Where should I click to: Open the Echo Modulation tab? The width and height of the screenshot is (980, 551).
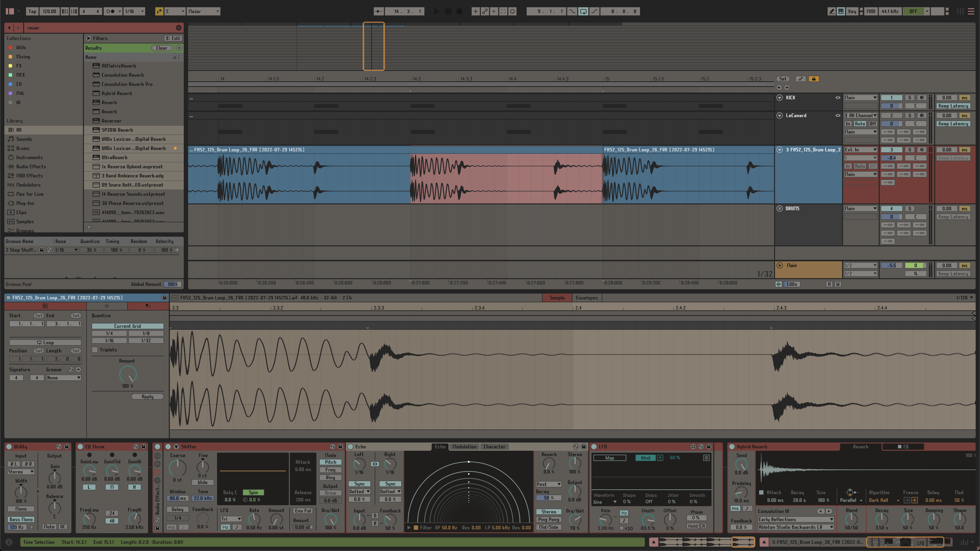pos(464,447)
